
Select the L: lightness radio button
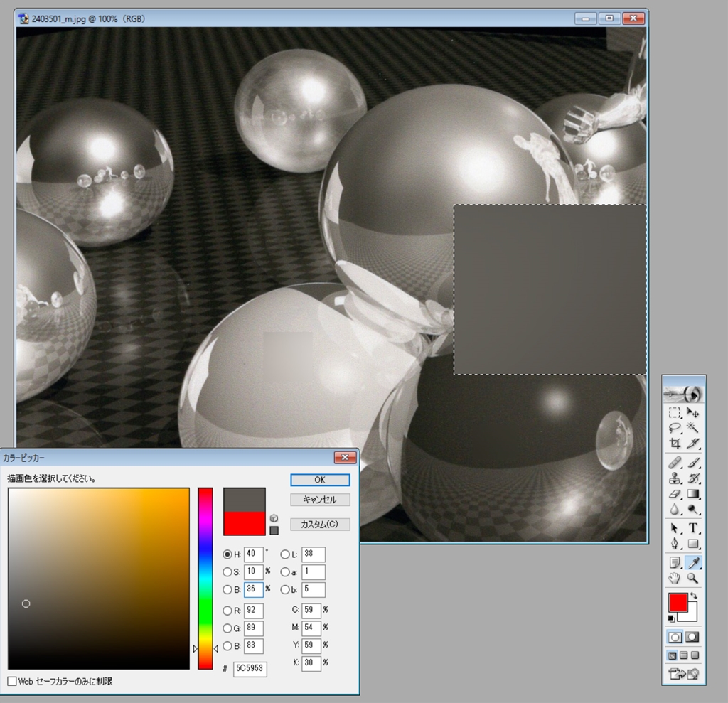pos(284,554)
